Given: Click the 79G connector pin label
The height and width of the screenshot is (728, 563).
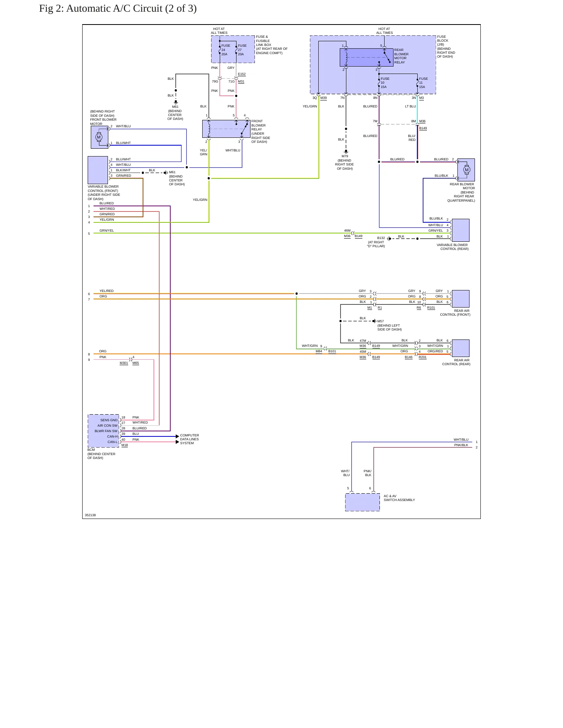Looking at the screenshot, I should click(x=215, y=81).
